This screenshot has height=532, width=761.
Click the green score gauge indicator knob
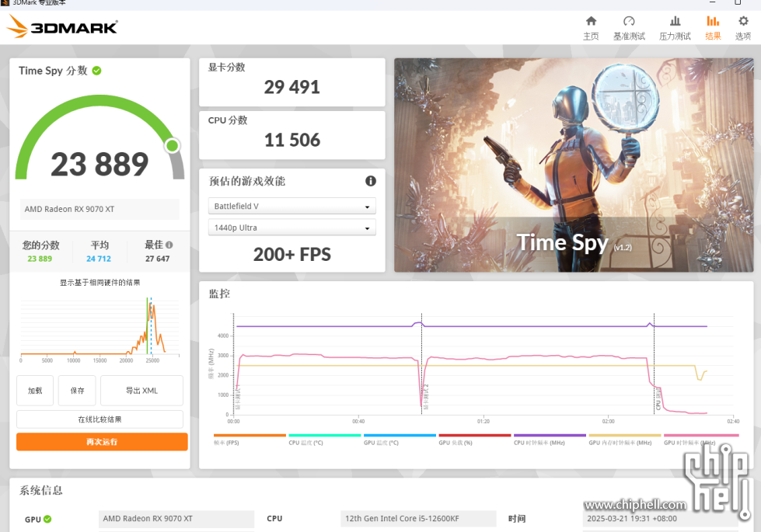[x=173, y=145]
